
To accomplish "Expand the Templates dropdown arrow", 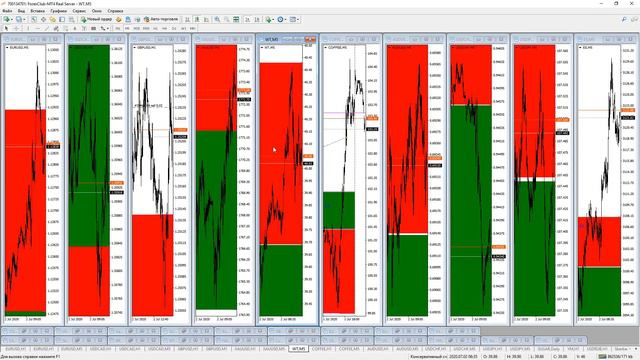I will (x=298, y=19).
